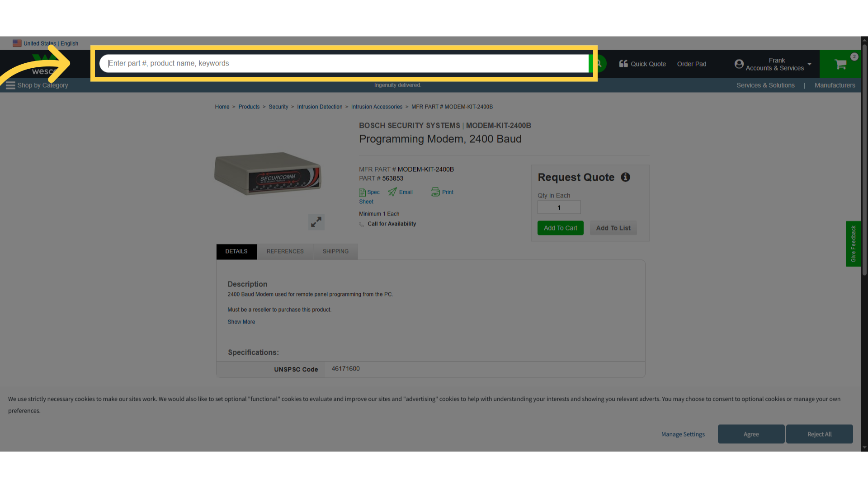
Task: Switch to the DETAILS tab
Action: (x=236, y=252)
